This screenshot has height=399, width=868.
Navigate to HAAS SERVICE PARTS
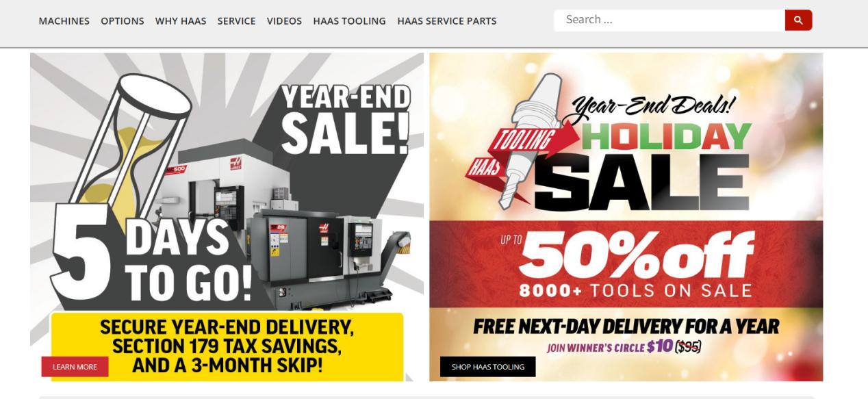point(447,21)
